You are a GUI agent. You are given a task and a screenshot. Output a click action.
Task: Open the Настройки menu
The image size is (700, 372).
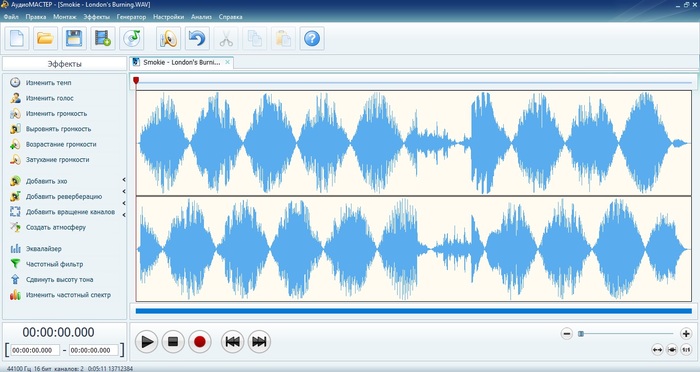coord(168,17)
